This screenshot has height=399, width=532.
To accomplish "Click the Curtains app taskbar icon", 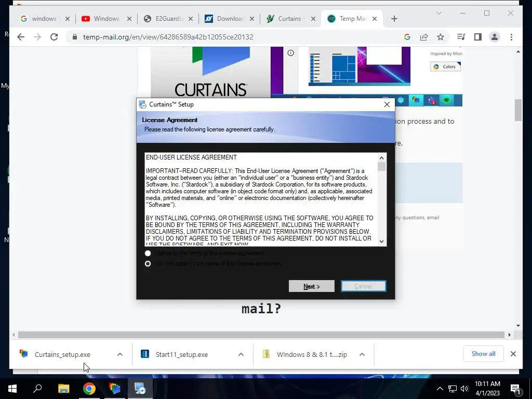I will (114, 389).
